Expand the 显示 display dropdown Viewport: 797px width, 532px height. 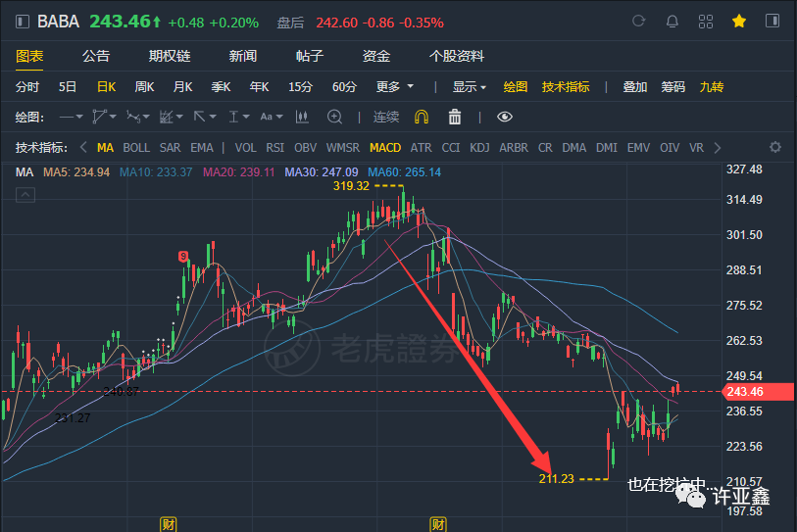tap(470, 87)
